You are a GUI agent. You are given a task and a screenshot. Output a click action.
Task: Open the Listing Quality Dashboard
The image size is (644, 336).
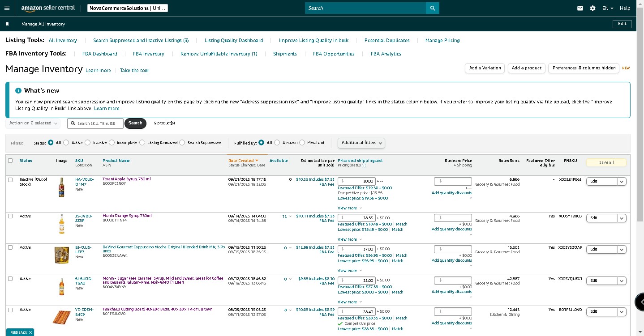pyautogui.click(x=234, y=40)
